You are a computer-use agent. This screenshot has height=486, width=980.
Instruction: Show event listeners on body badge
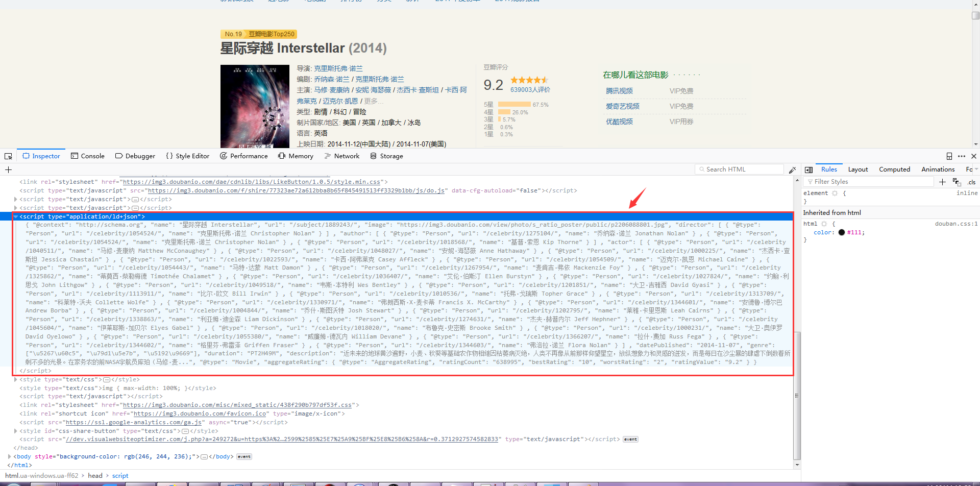pos(244,457)
